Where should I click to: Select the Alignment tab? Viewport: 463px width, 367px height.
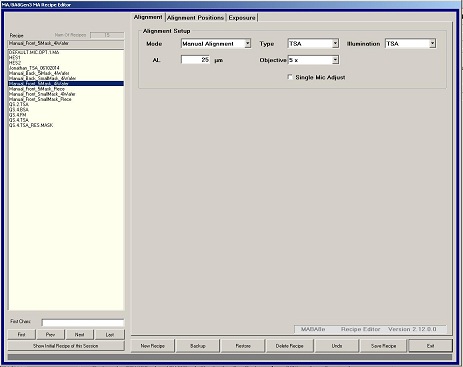click(x=148, y=17)
